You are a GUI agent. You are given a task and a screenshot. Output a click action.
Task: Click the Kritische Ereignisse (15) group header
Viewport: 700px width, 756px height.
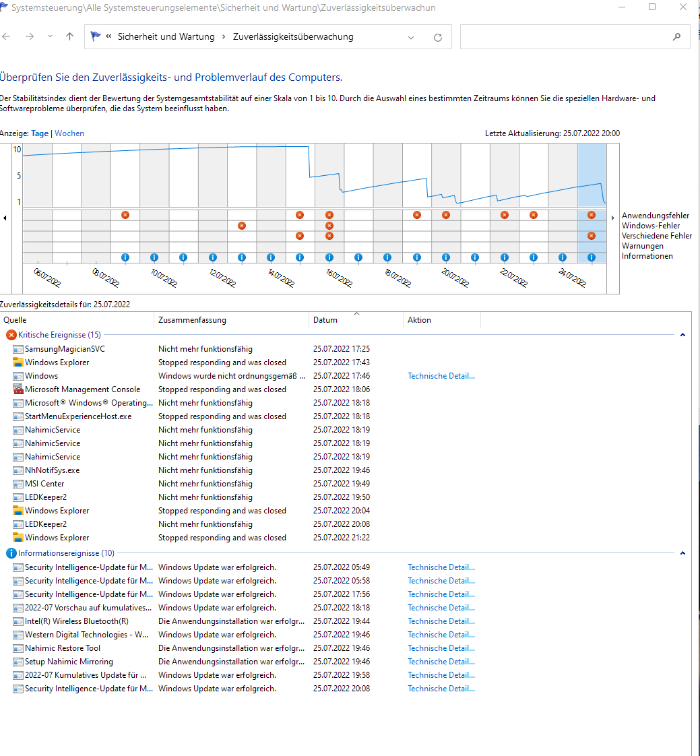[59, 335]
